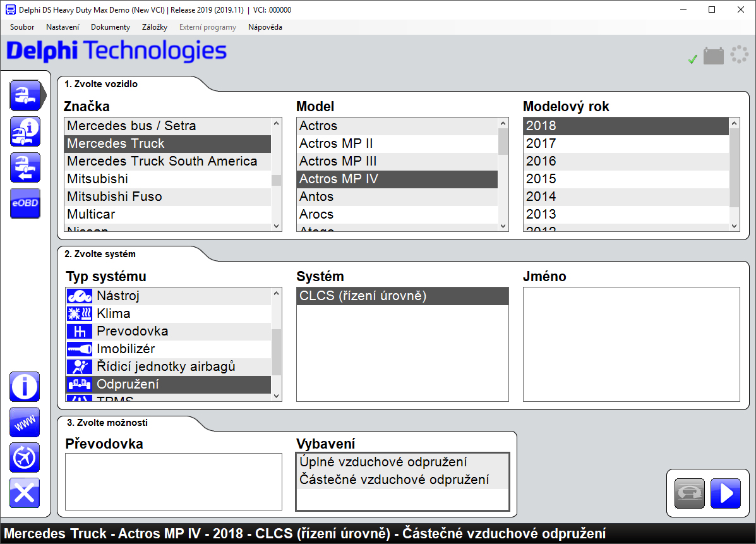Select model year 2018
The image size is (756, 544).
(x=627, y=126)
